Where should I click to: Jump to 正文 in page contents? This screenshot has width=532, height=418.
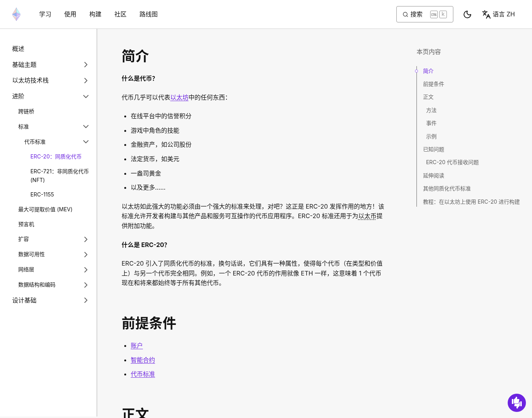[x=428, y=97]
